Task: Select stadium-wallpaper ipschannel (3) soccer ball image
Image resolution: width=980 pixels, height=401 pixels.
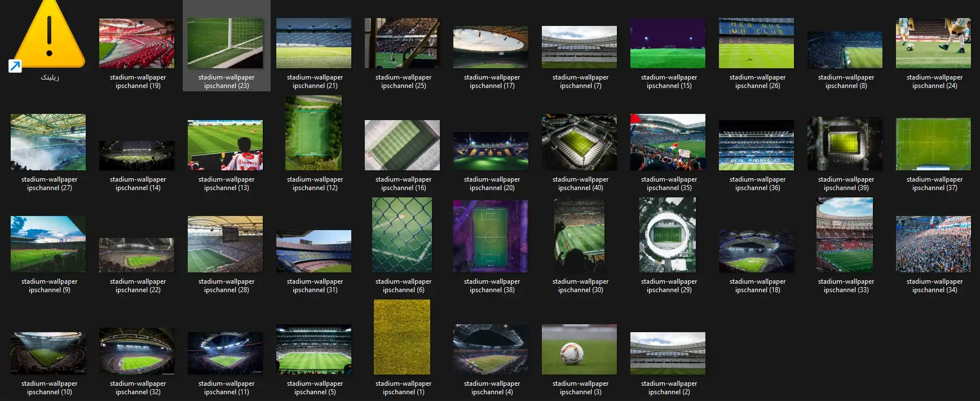Action: [x=579, y=349]
